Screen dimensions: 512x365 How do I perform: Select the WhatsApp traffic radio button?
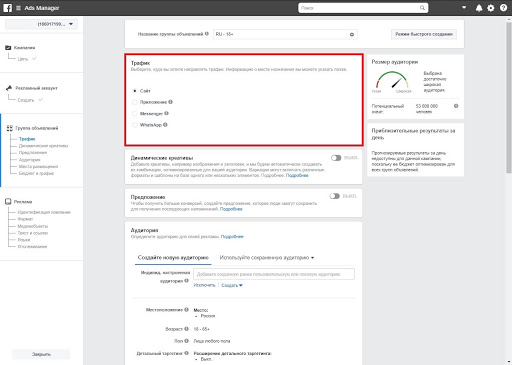click(135, 125)
